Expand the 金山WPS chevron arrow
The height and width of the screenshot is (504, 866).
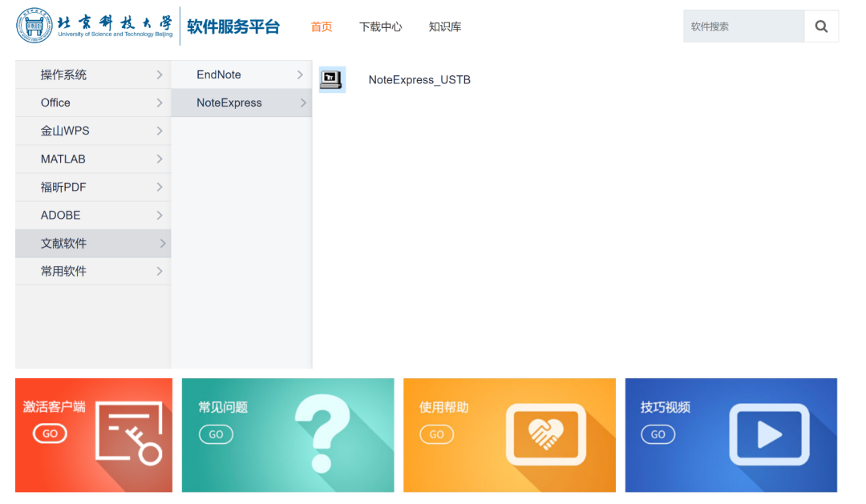point(160,131)
